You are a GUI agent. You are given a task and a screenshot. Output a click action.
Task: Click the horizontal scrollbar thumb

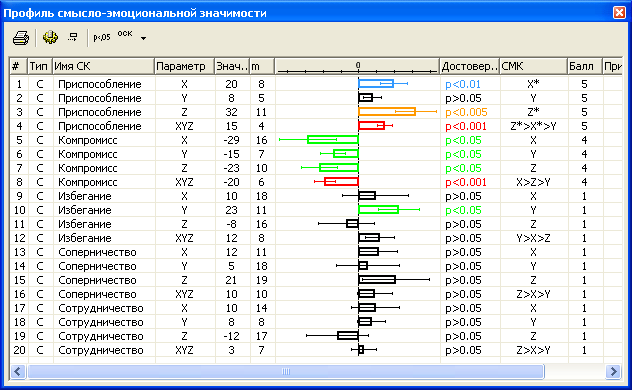(286, 371)
